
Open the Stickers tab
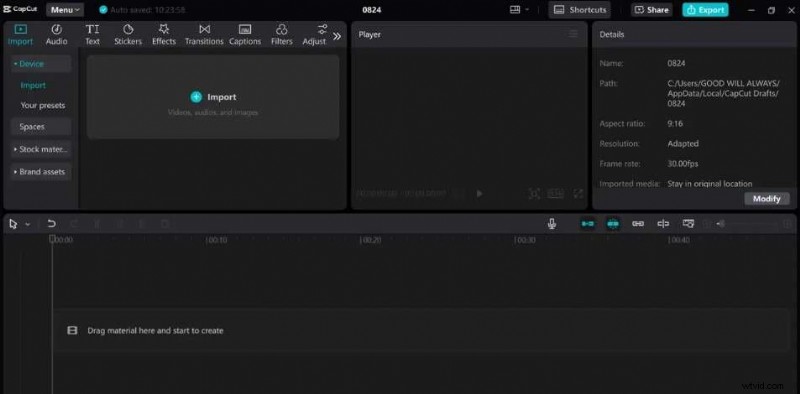128,35
